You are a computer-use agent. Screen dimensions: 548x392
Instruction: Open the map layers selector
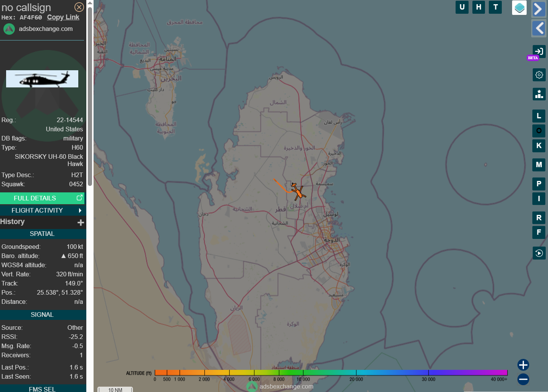pos(519,8)
